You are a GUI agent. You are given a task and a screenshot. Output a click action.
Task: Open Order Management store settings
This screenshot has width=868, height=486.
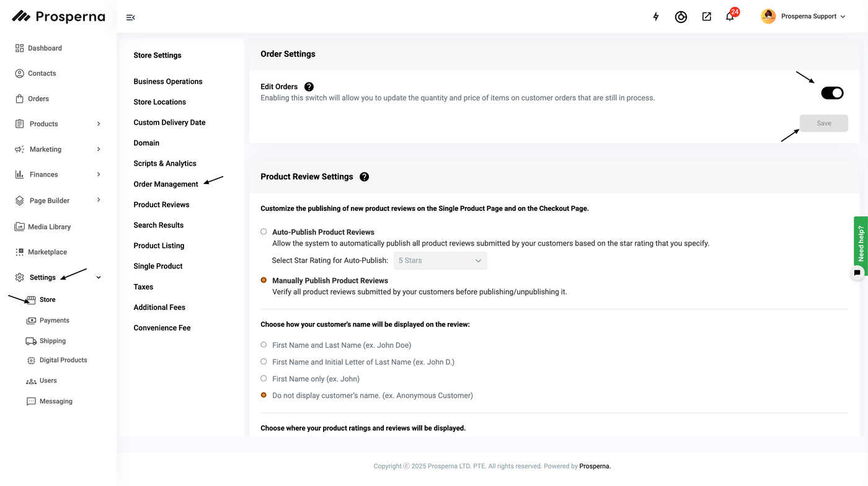pos(166,184)
